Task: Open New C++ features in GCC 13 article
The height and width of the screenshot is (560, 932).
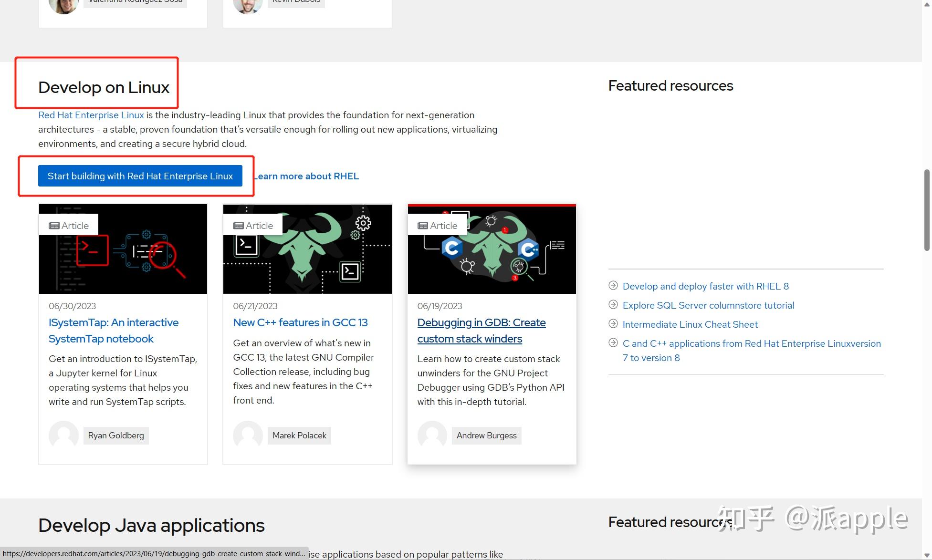Action: point(300,322)
